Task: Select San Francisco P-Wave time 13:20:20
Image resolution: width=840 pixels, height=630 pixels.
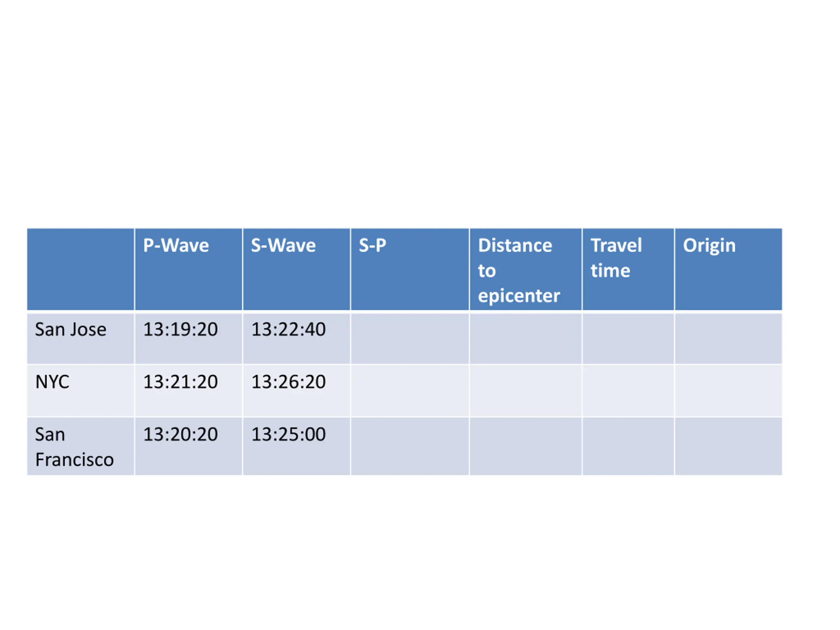Action: 180,434
